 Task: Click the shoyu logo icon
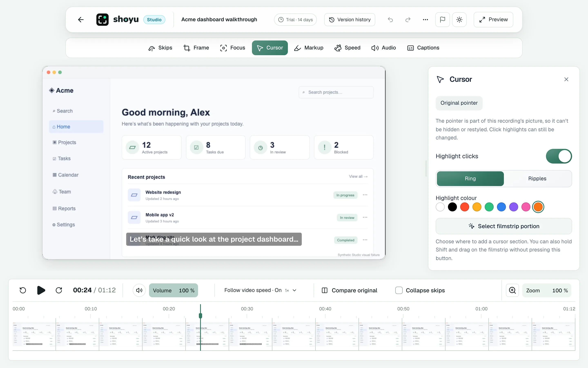(x=102, y=19)
